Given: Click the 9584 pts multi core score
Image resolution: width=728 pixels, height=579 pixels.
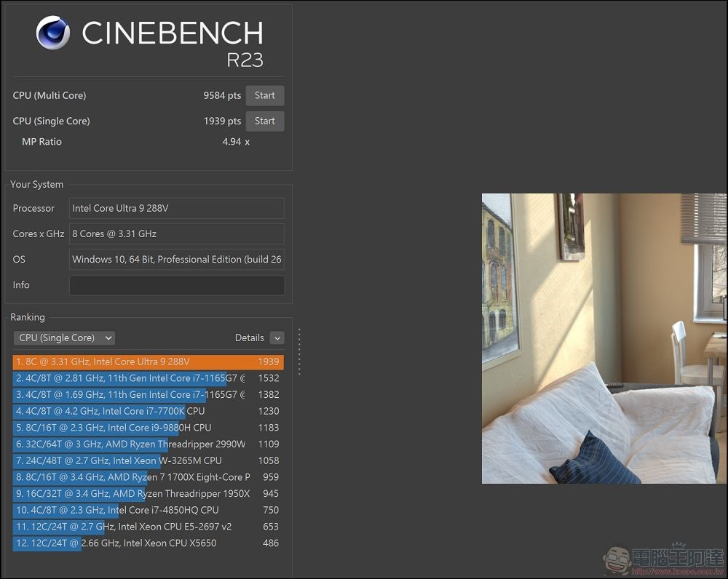Looking at the screenshot, I should [222, 95].
